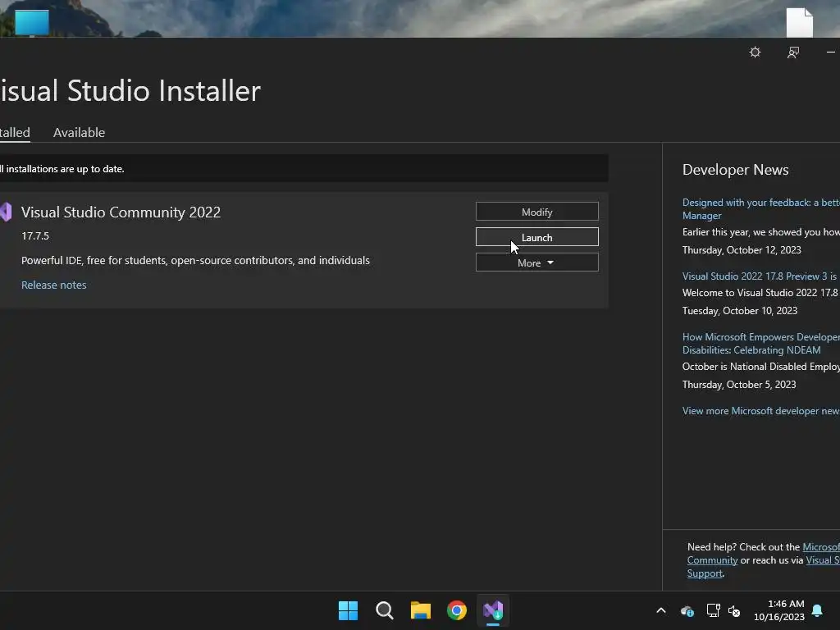Open File Explorer from taskbar
The image size is (840, 630).
pyautogui.click(x=421, y=610)
